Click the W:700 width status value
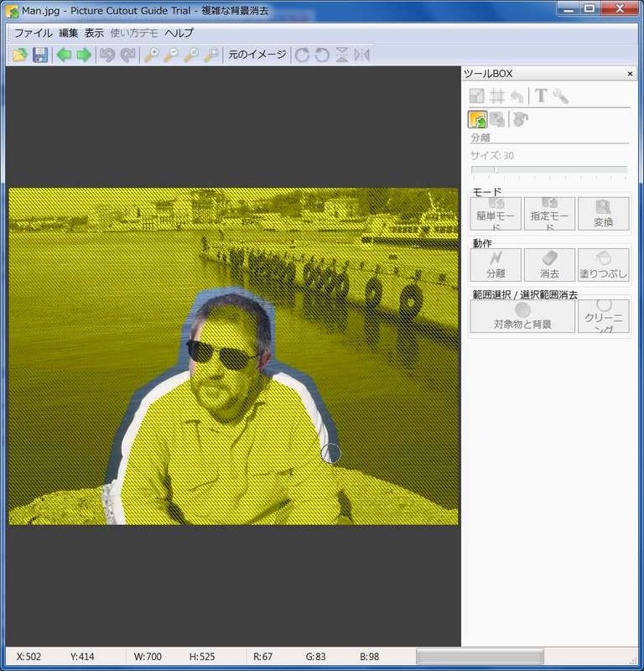 (x=148, y=657)
